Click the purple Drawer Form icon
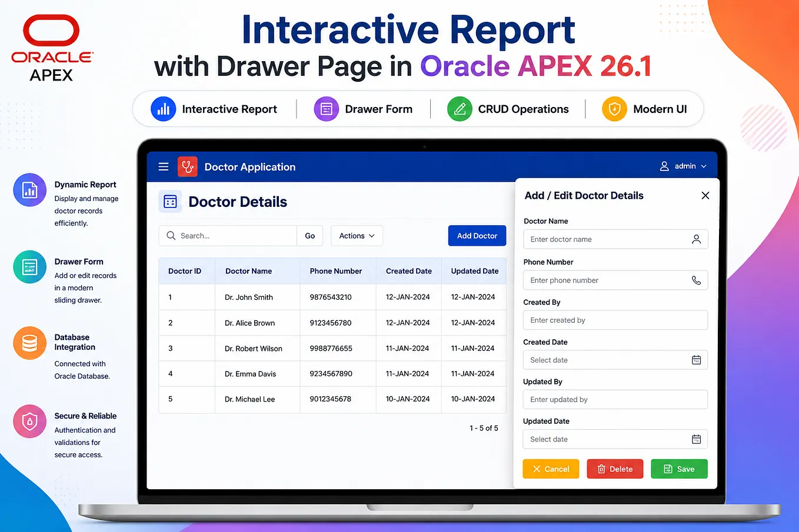Screen dimensions: 799x532 point(327,109)
